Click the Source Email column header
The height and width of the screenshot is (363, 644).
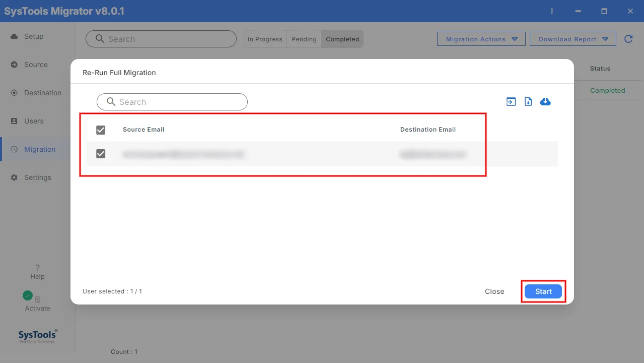point(144,130)
